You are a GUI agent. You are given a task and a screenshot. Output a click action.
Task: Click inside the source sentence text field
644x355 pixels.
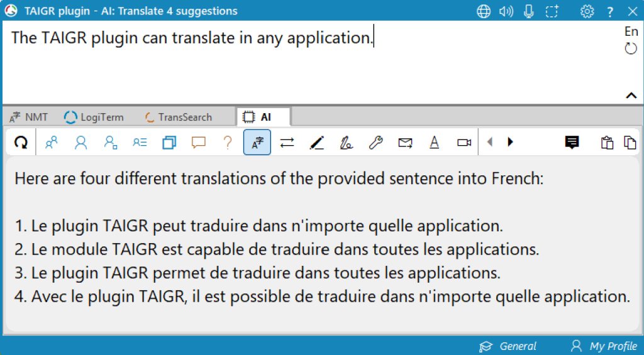click(x=252, y=63)
